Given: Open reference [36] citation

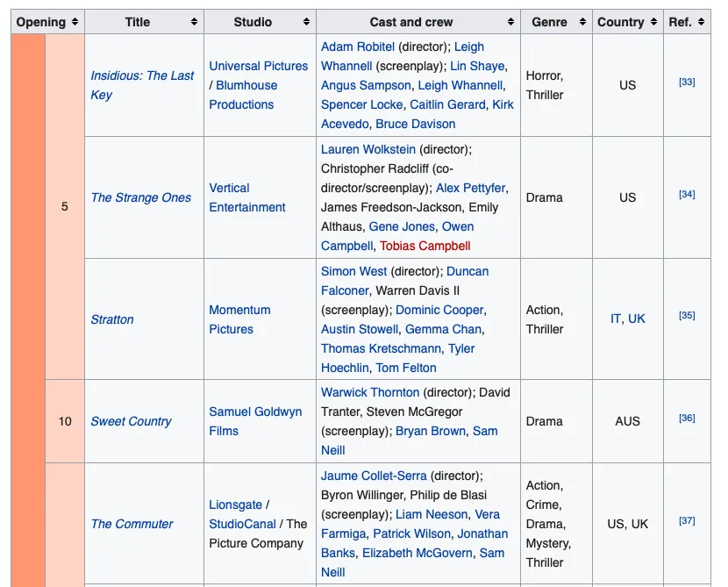Looking at the screenshot, I should [687, 419].
